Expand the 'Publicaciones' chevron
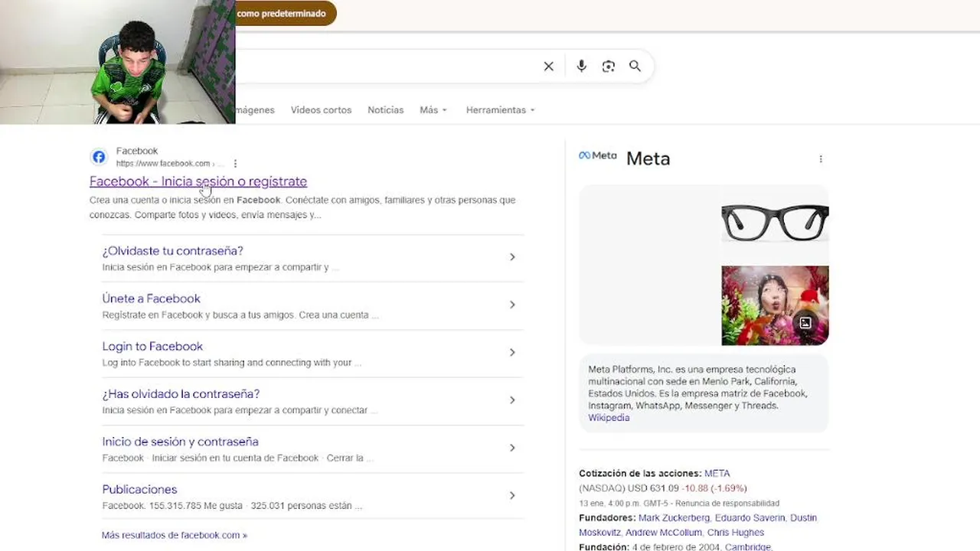Screen dimensions: 980x551 pyautogui.click(x=512, y=496)
